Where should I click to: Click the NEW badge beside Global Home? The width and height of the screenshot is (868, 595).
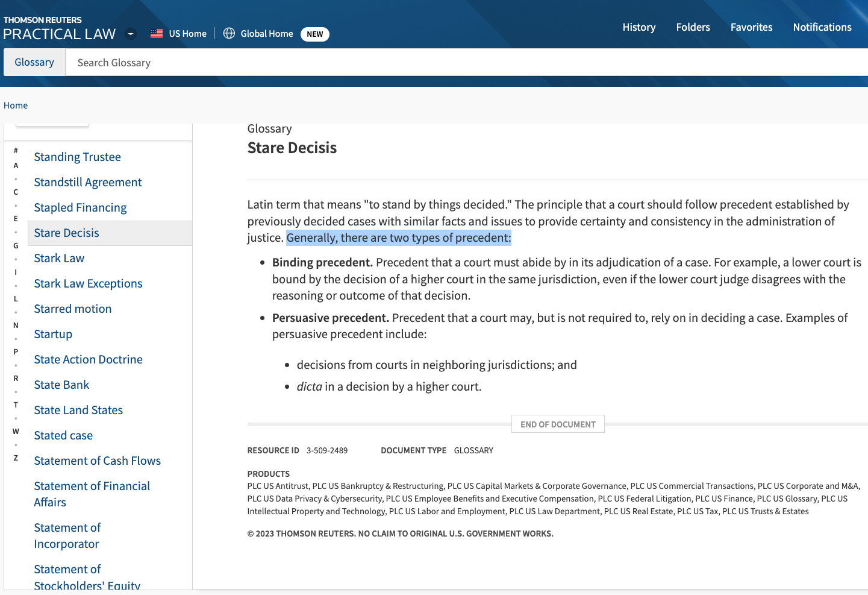pyautogui.click(x=314, y=34)
